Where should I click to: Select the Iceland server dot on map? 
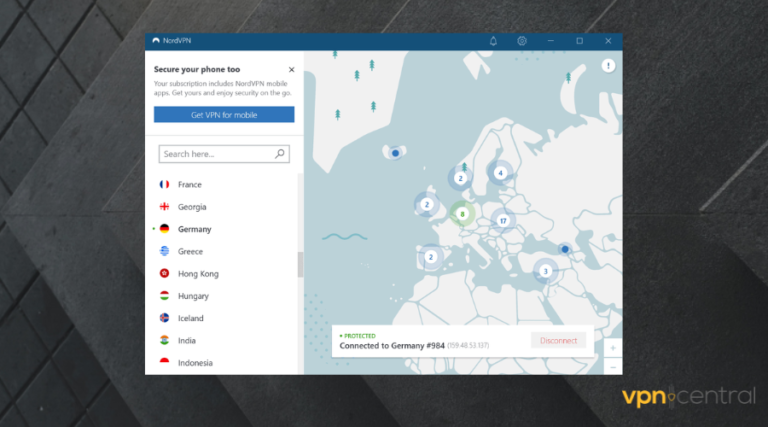click(x=395, y=153)
